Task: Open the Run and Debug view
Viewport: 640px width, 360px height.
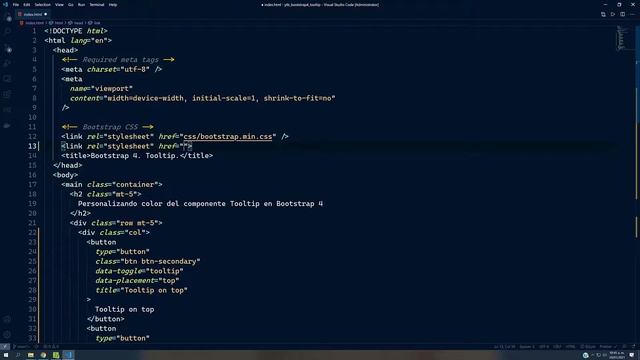Action: pos(8,64)
